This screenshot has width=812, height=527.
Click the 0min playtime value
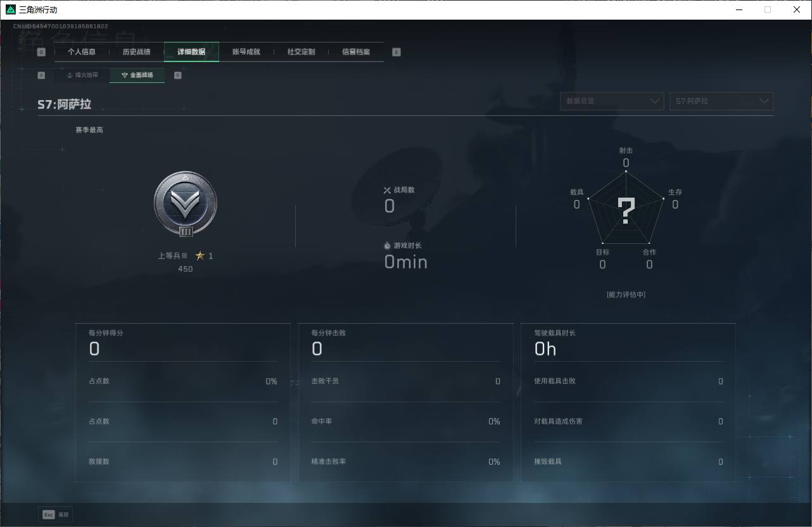(x=406, y=262)
